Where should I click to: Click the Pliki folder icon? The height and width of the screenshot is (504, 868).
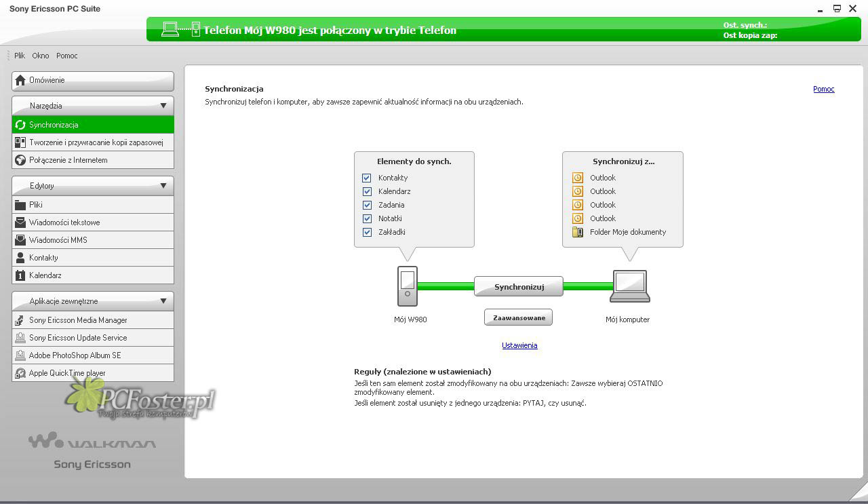20,205
